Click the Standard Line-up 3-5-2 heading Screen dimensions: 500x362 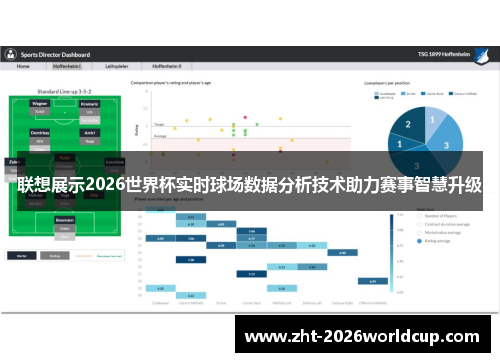tap(64, 91)
